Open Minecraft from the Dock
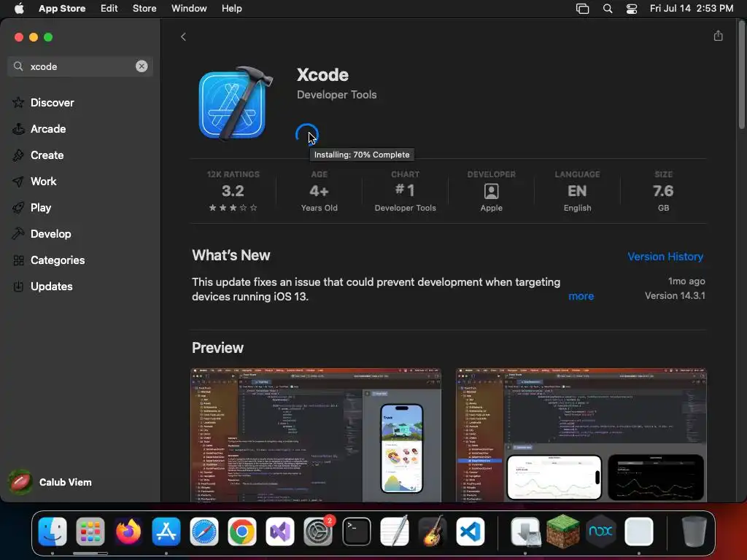This screenshot has height=560, width=747. 563,532
